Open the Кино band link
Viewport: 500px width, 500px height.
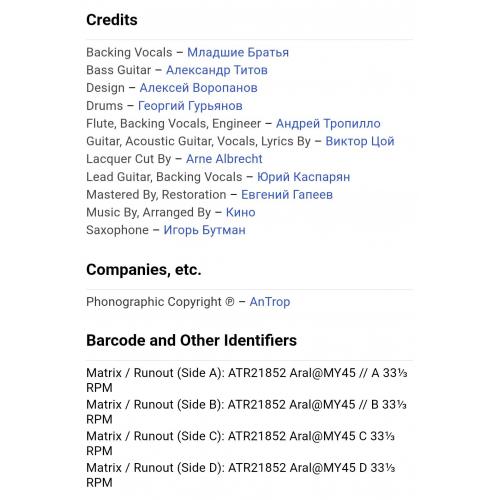[241, 212]
